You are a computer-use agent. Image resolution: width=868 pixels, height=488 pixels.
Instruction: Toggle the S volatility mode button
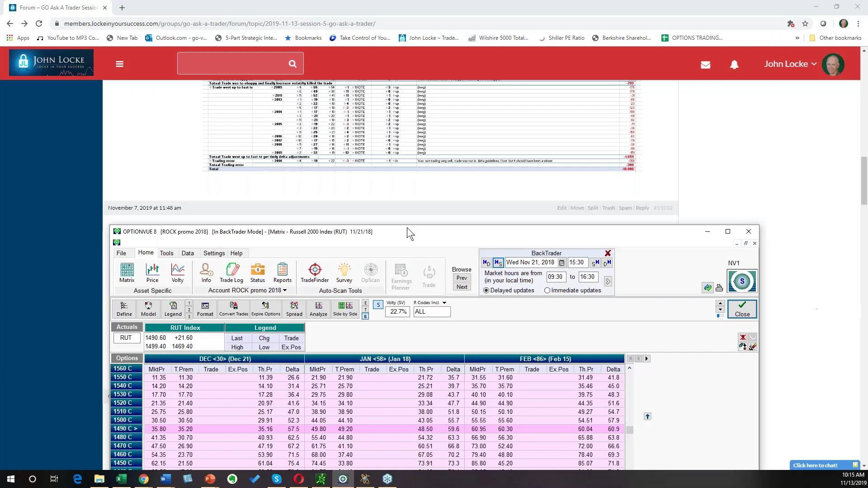click(378, 305)
